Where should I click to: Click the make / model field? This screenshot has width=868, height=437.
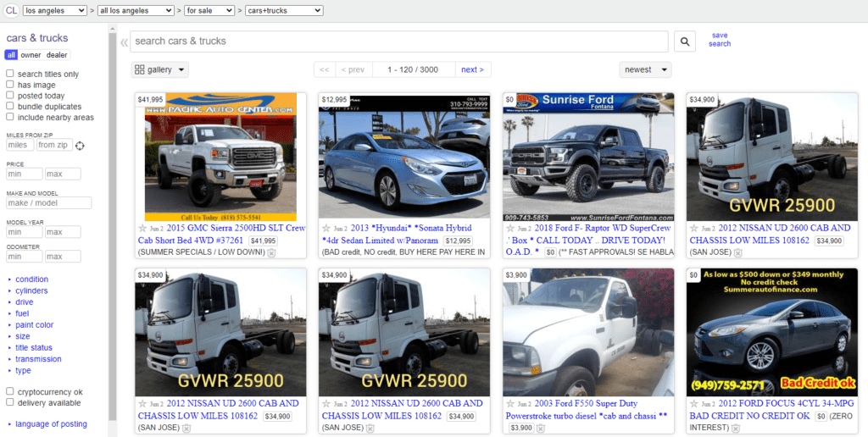48,203
